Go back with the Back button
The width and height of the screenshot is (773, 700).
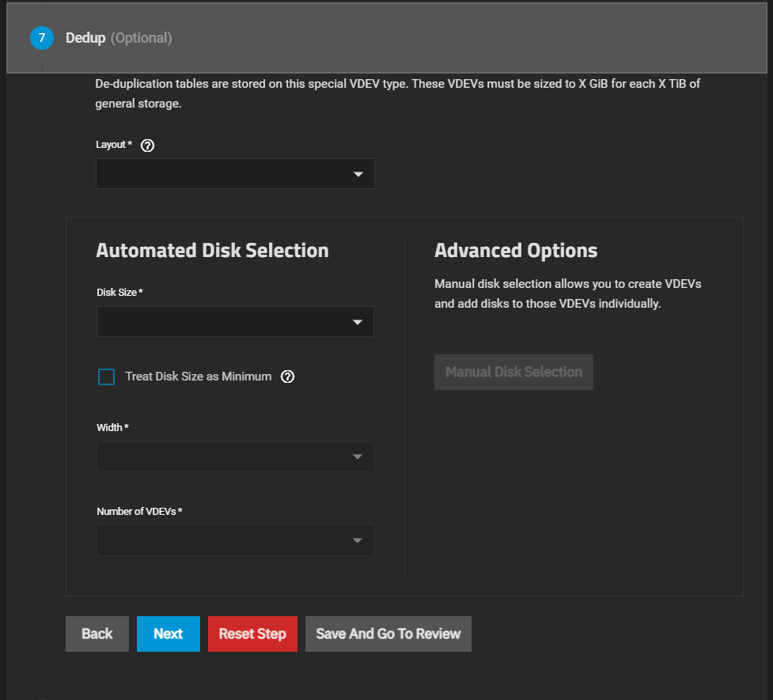click(x=97, y=634)
